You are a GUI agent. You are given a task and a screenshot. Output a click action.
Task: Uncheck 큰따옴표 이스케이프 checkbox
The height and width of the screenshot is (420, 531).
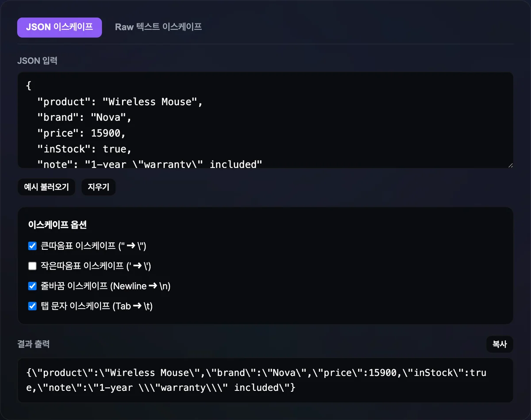pyautogui.click(x=32, y=246)
